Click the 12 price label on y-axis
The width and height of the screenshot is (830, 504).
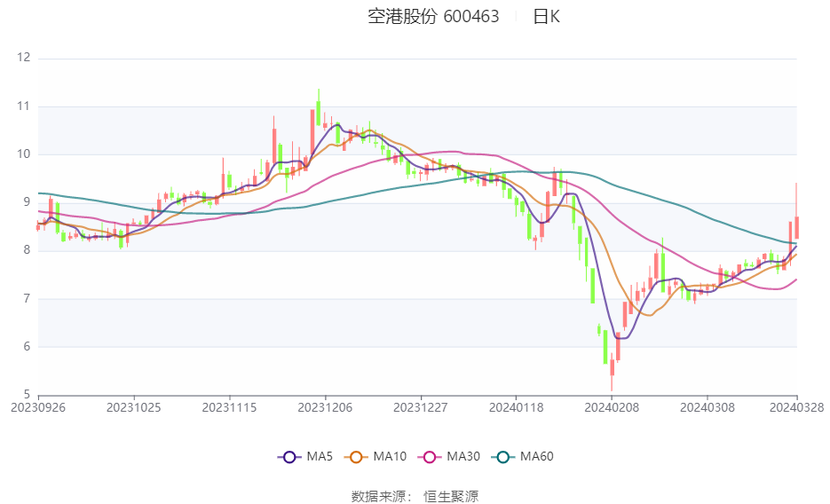pyautogui.click(x=23, y=58)
